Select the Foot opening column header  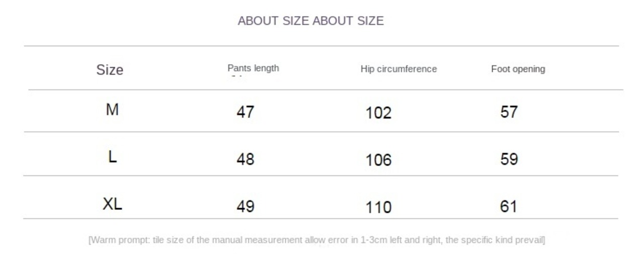(x=518, y=69)
